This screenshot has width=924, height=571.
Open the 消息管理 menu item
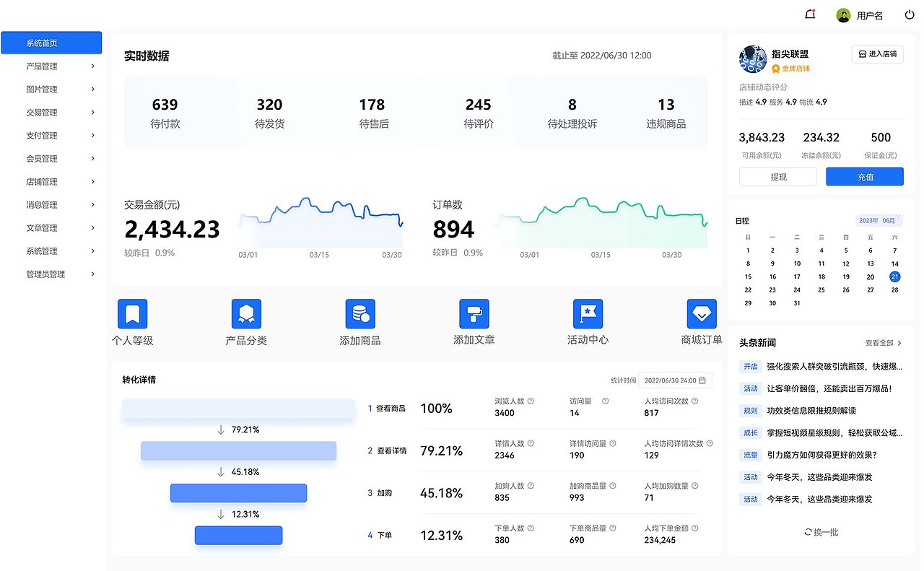coord(51,205)
